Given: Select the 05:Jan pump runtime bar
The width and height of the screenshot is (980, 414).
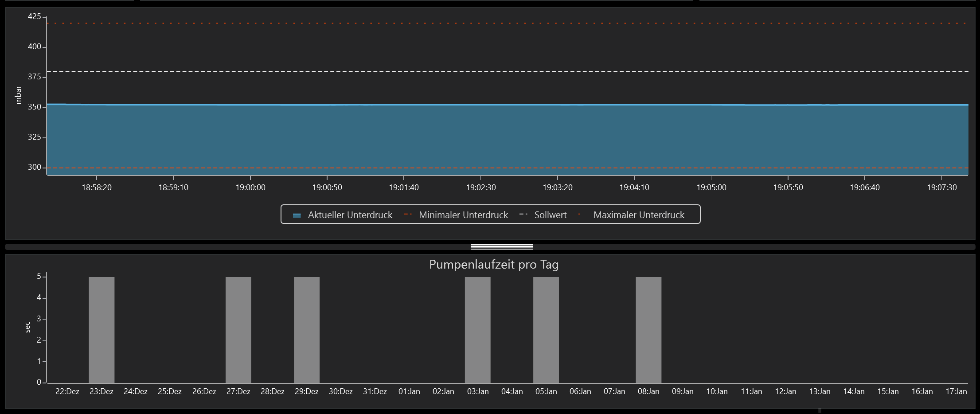Looking at the screenshot, I should tap(546, 330).
